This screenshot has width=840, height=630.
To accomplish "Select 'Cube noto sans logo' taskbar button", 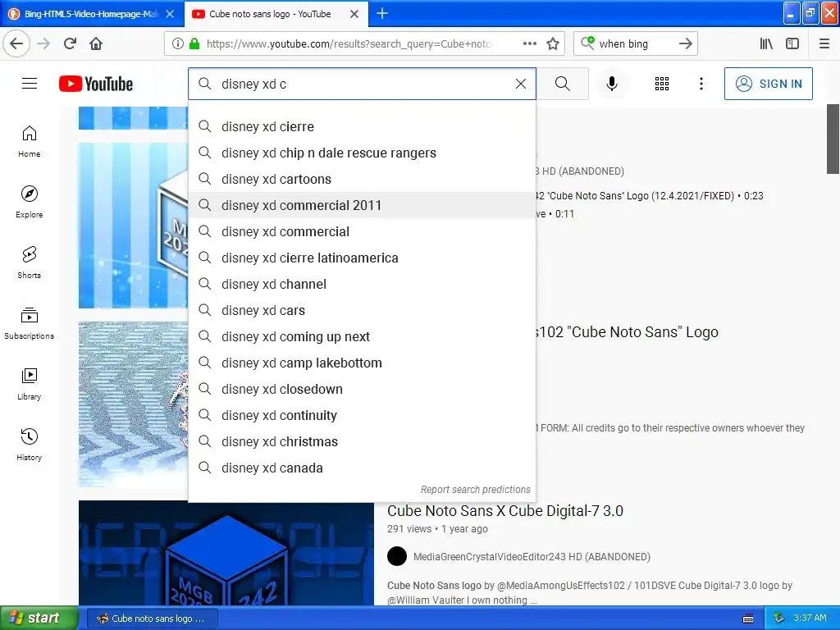I will click(x=152, y=619).
